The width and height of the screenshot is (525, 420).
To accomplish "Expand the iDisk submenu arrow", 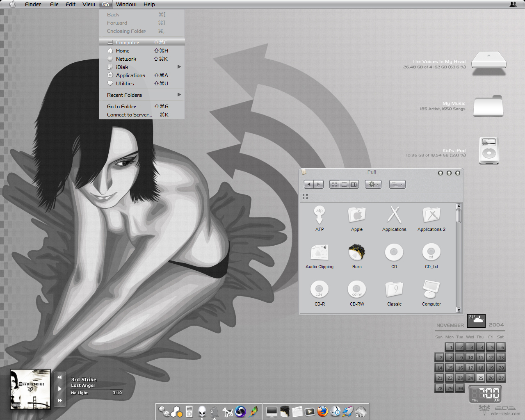I will tap(179, 67).
